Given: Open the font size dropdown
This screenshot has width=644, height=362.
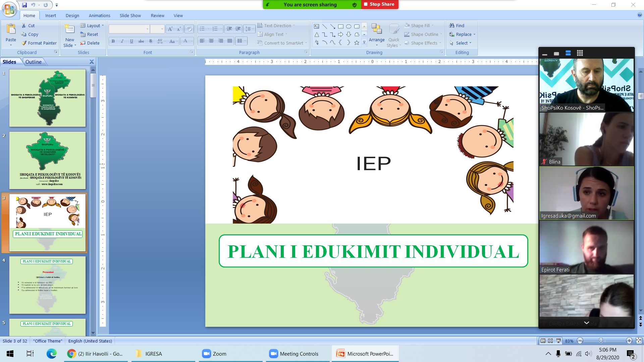Looking at the screenshot, I should pos(162,29).
